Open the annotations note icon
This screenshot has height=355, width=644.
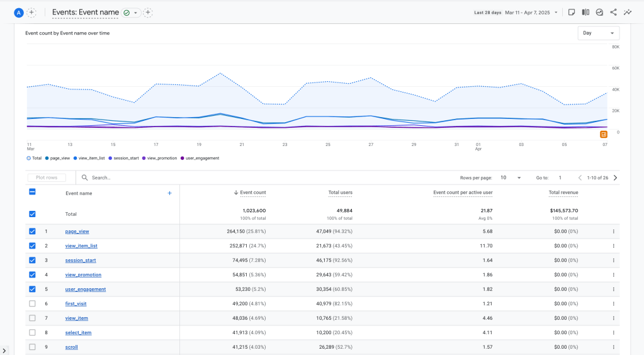click(x=572, y=12)
